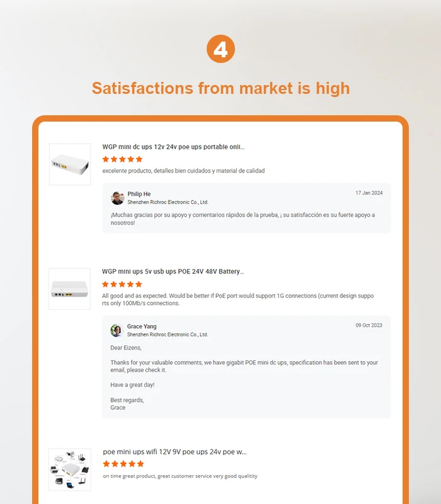Open the WGP mini ups 5v usb product thumbnail

[x=69, y=289]
